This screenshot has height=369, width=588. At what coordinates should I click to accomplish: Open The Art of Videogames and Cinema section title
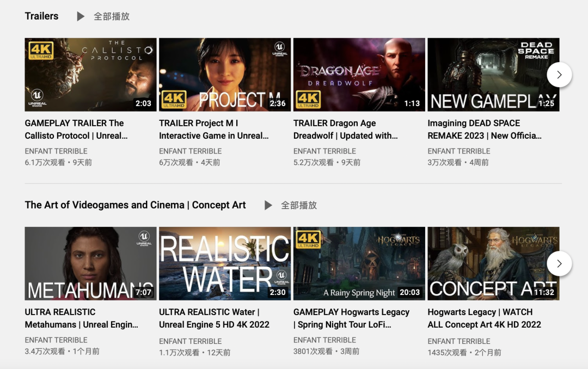[136, 205]
